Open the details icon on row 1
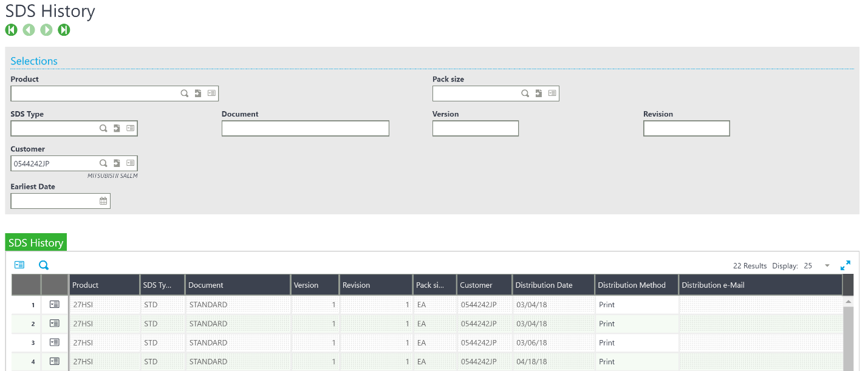This screenshot has height=371, width=868. click(54, 304)
